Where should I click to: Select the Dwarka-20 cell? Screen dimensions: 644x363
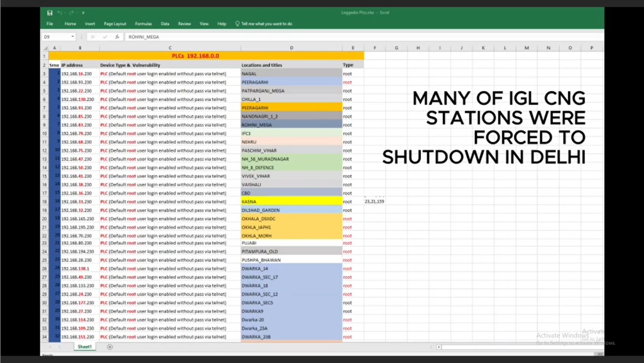click(292, 320)
